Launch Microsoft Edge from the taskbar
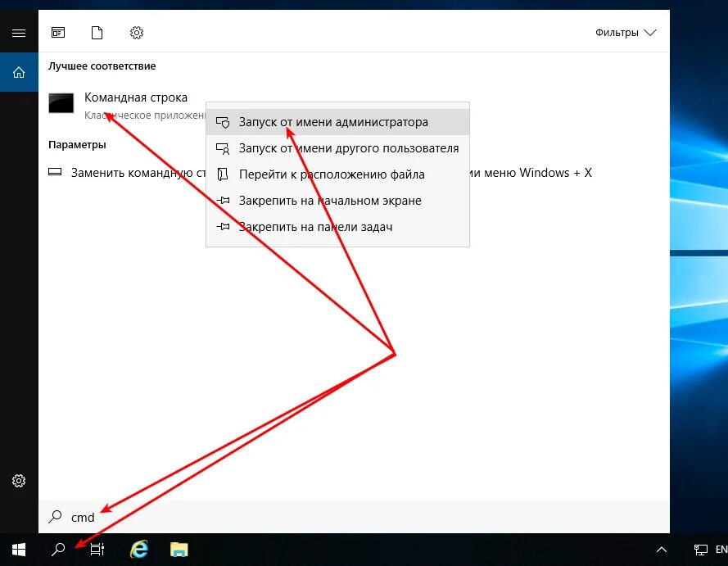 138,549
